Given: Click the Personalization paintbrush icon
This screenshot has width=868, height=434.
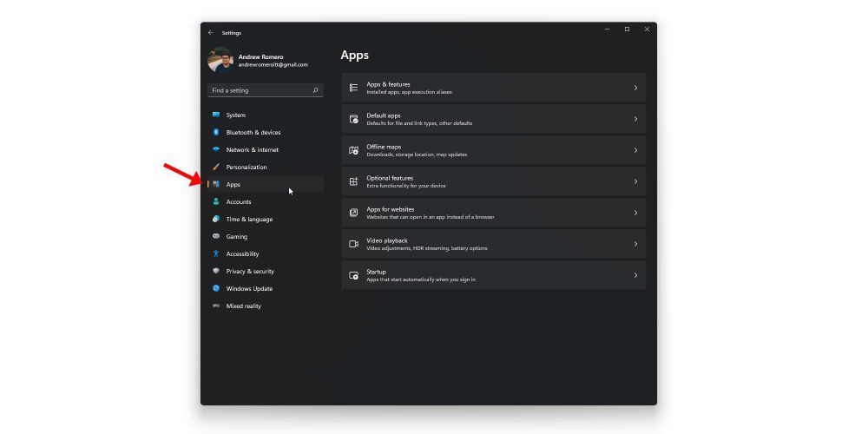Looking at the screenshot, I should point(216,167).
